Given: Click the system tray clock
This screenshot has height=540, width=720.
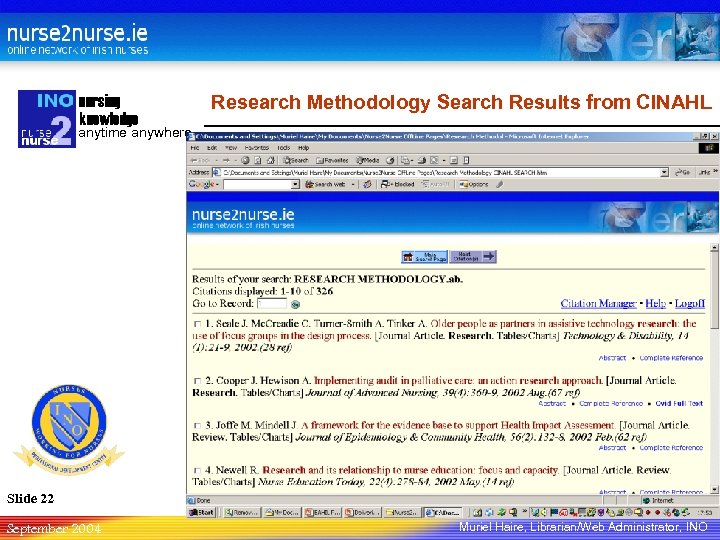Looking at the screenshot, I should click(x=704, y=512).
